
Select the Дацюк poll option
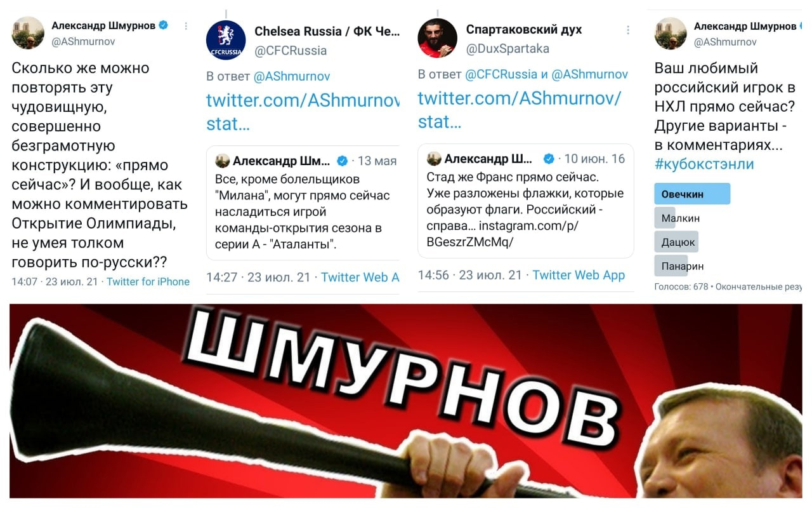pyautogui.click(x=676, y=242)
